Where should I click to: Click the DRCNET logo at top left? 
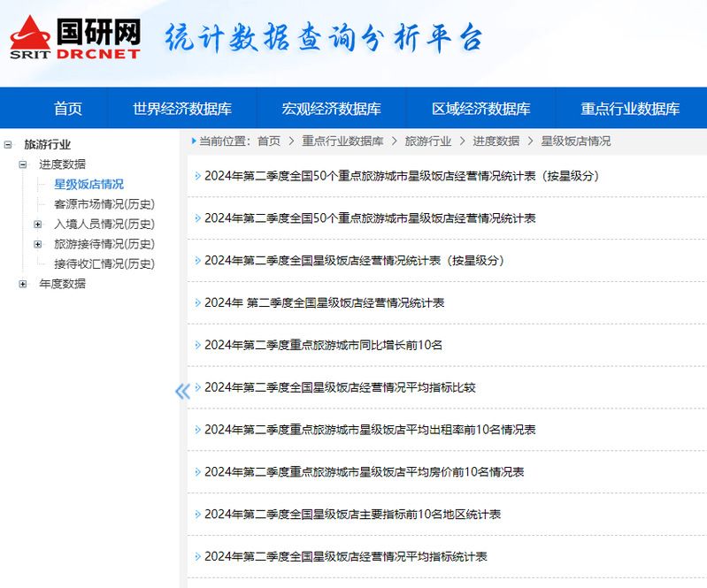[x=75, y=37]
